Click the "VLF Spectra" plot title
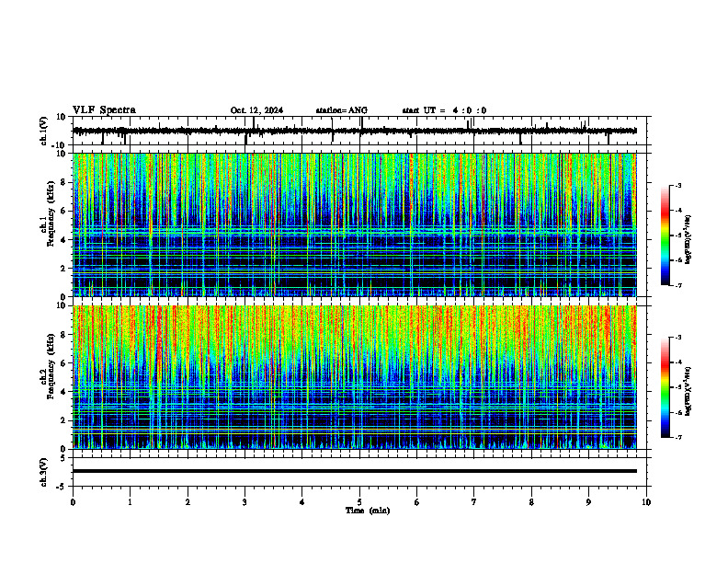728x563 pixels. [104, 110]
